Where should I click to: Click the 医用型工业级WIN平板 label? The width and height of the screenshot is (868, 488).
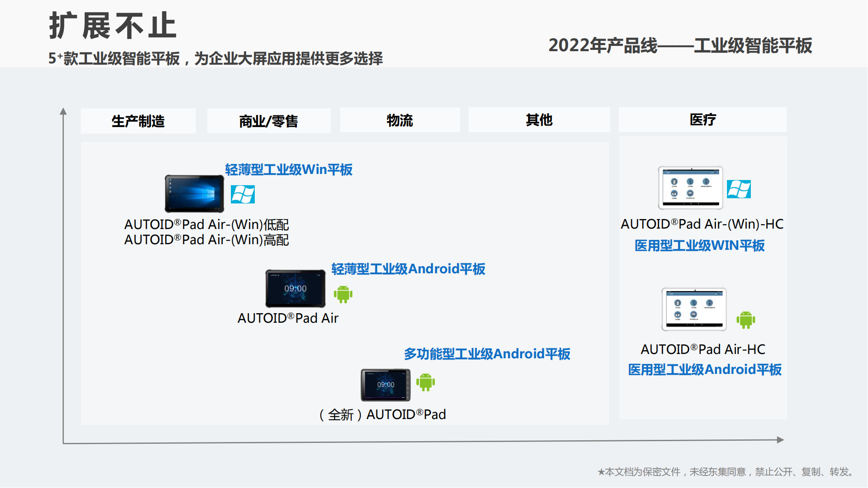(700, 246)
